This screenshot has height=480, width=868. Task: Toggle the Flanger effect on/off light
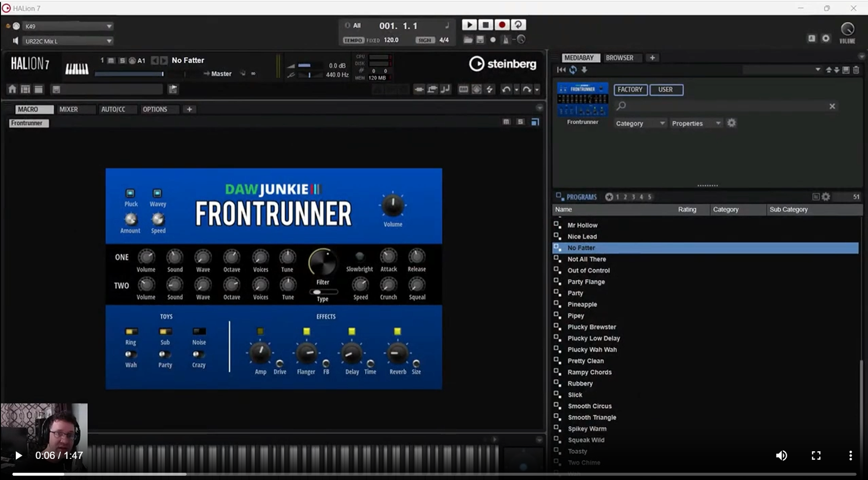pyautogui.click(x=307, y=331)
